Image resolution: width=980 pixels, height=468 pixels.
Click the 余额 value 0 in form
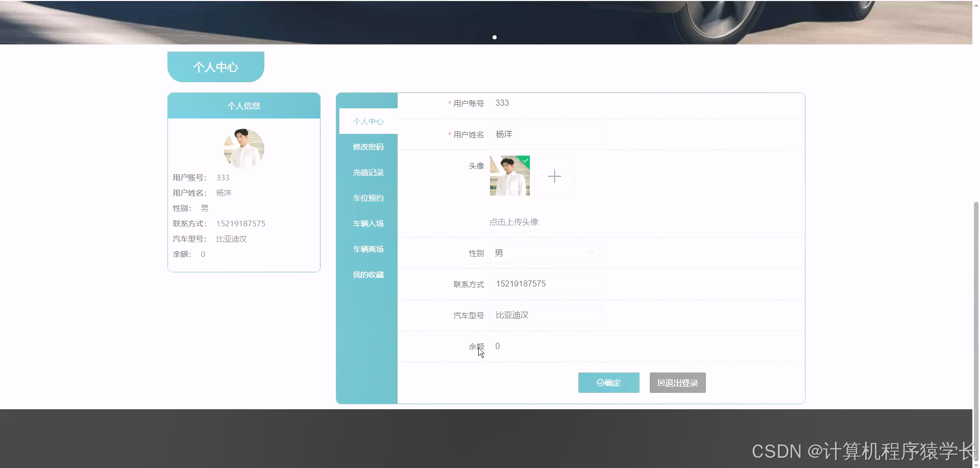click(x=498, y=346)
